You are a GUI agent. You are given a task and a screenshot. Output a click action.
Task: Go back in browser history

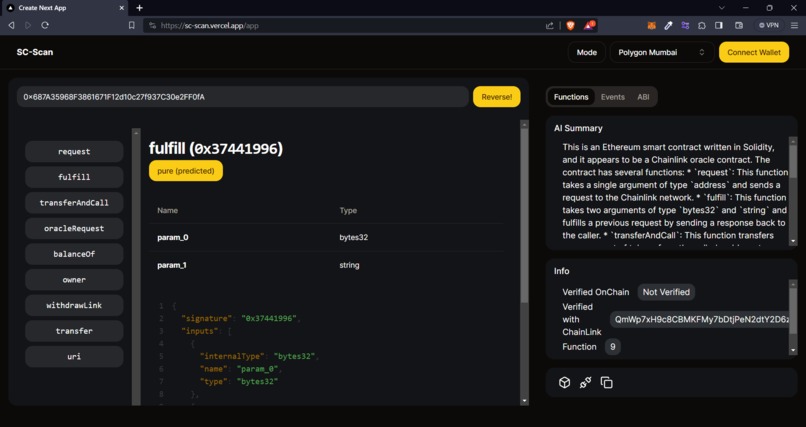[11, 25]
